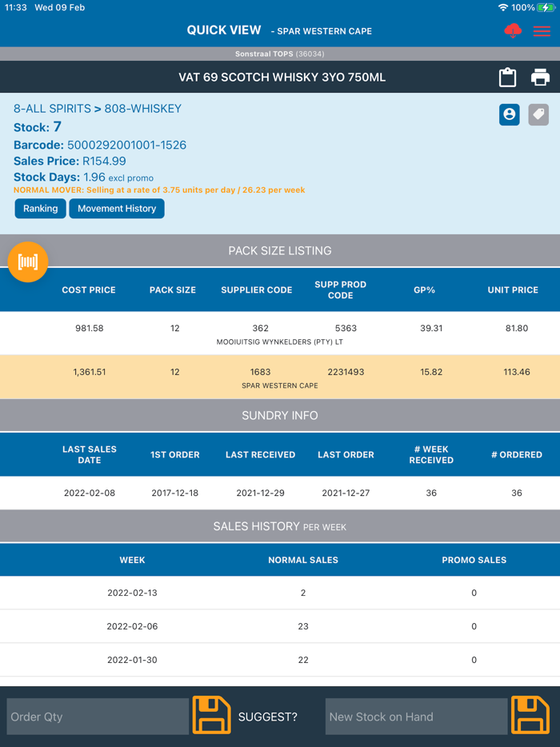
Task: Tap the Sonstraal TOPS store name bar
Action: point(280,54)
